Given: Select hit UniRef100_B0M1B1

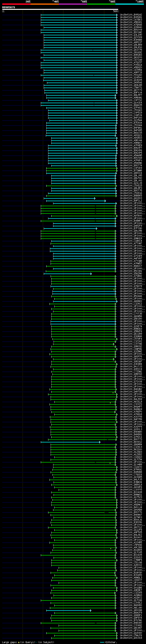Looking at the screenshot, I should coord(131,17).
